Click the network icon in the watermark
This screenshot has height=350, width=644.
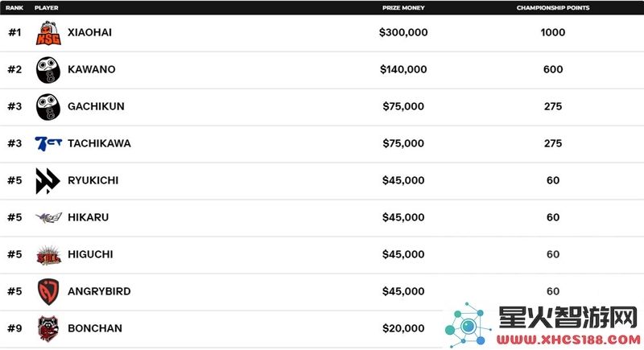click(468, 326)
